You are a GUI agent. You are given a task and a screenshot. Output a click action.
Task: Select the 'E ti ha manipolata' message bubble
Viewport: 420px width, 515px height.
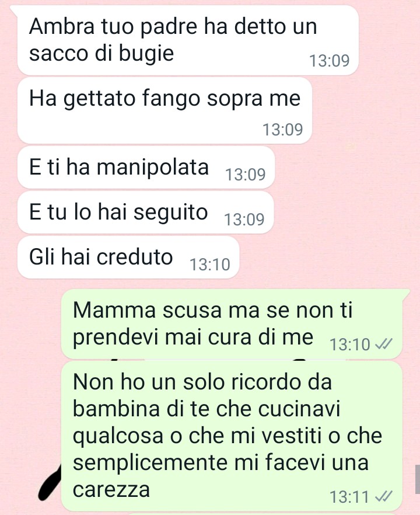click(x=146, y=167)
